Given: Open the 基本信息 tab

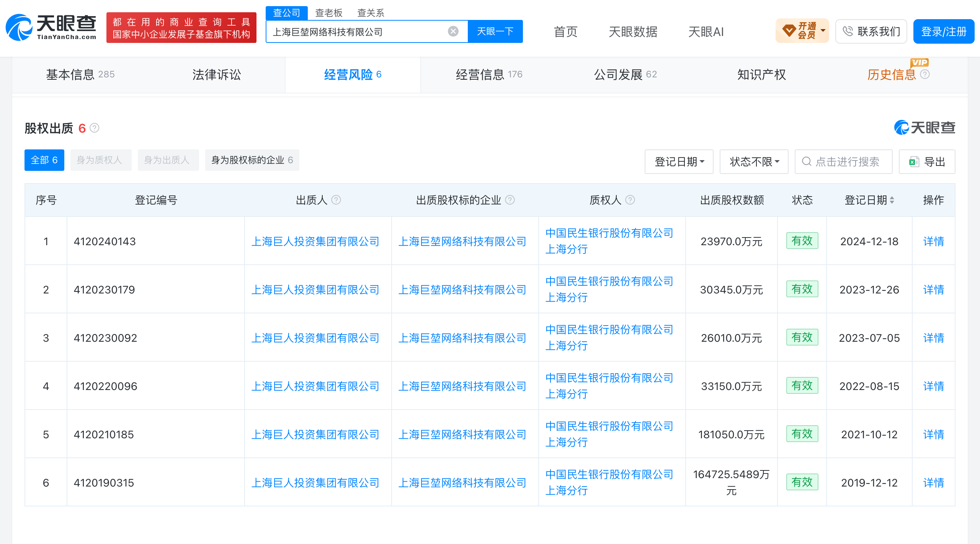Looking at the screenshot, I should 80,74.
